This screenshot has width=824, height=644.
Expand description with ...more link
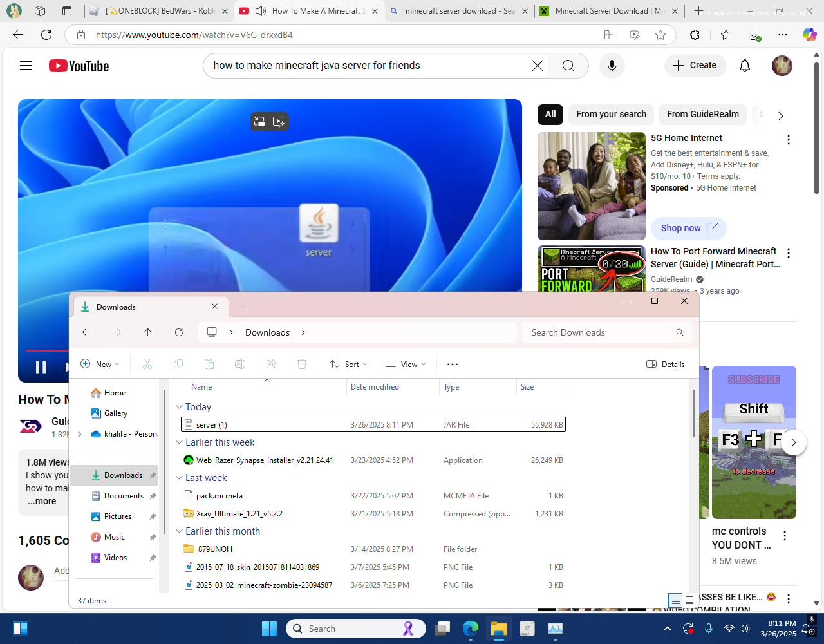pos(42,501)
